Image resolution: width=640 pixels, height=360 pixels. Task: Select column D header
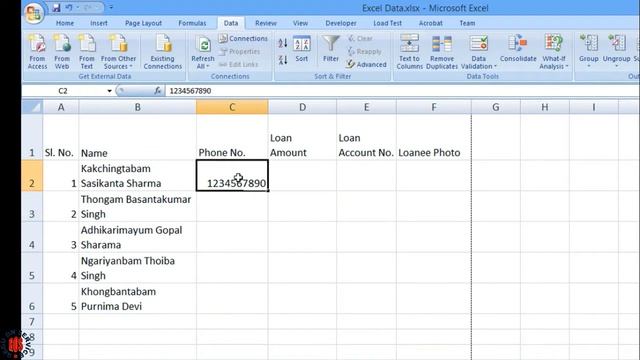pyautogui.click(x=302, y=107)
